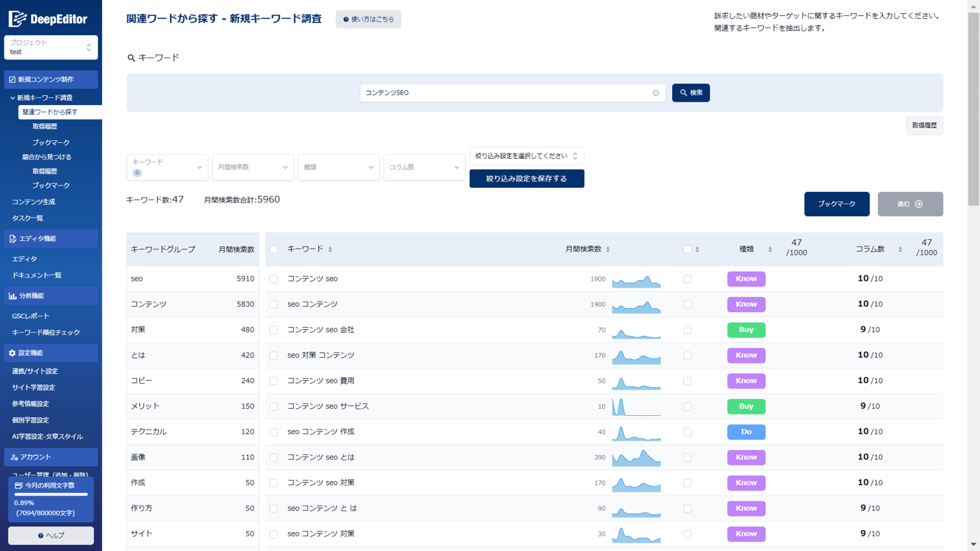Open サイト学習設定 in sidebar
The image size is (980, 551).
[x=34, y=388]
